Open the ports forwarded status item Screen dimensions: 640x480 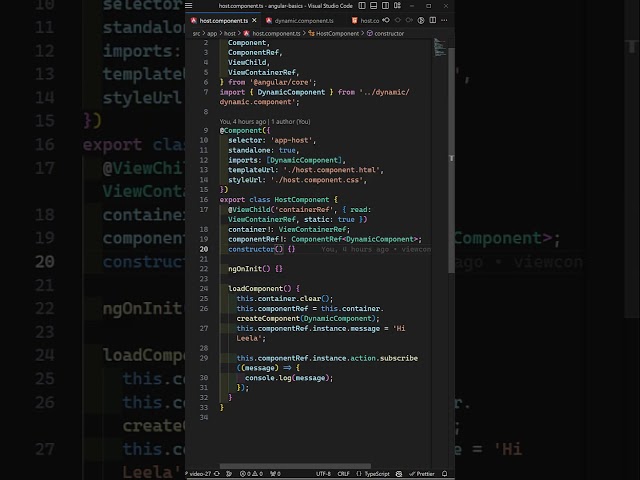pyautogui.click(x=276, y=474)
